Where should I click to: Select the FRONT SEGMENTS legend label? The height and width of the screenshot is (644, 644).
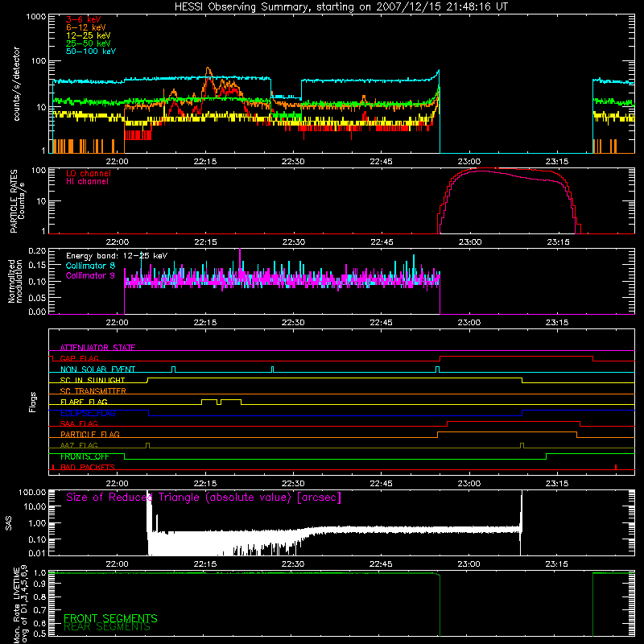[x=110, y=618]
